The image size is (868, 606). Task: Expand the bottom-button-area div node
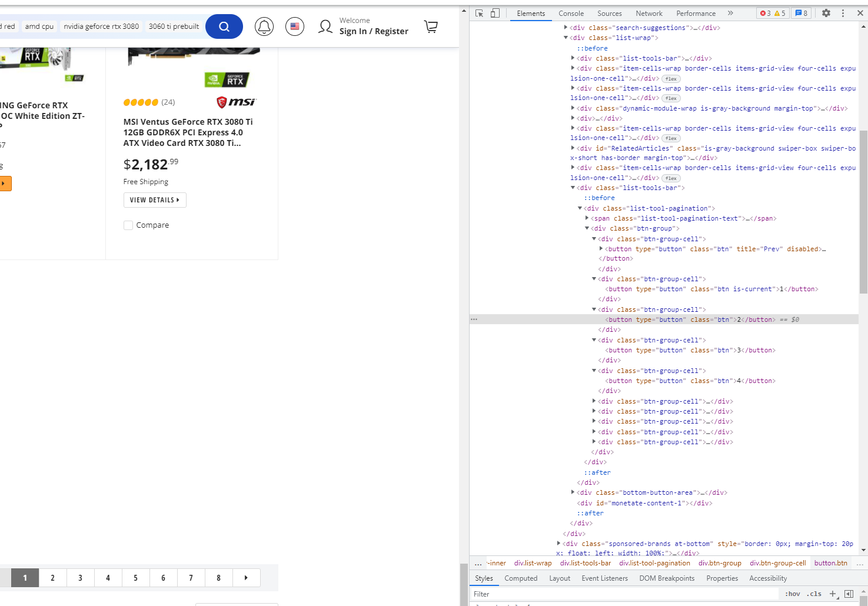click(x=573, y=492)
